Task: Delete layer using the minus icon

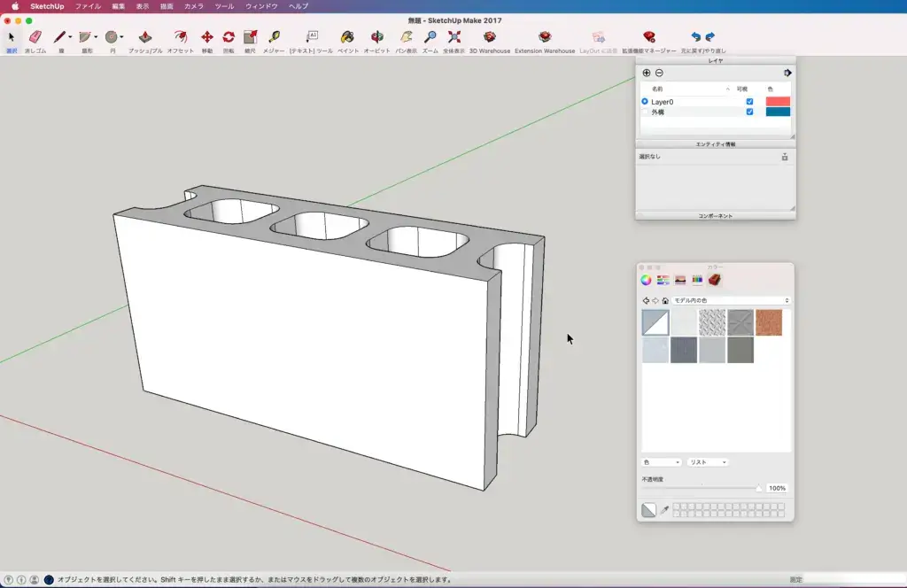Action: click(659, 73)
